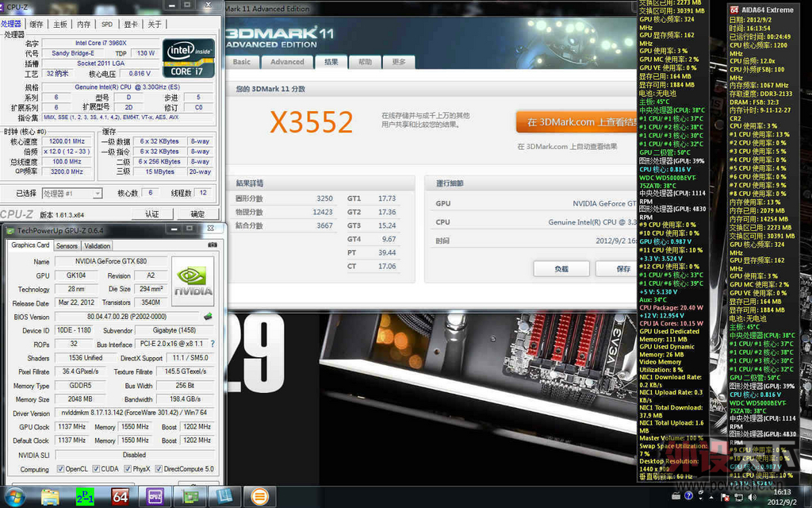Click the NVIDIA SLI Disabled field
The image size is (812, 508).
pos(134,455)
